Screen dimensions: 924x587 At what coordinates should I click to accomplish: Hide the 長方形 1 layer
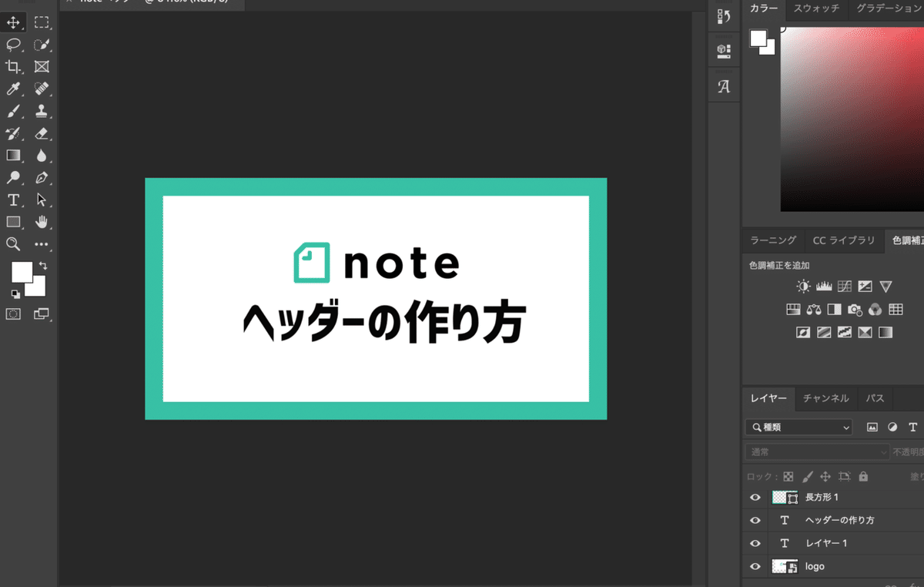pos(755,498)
